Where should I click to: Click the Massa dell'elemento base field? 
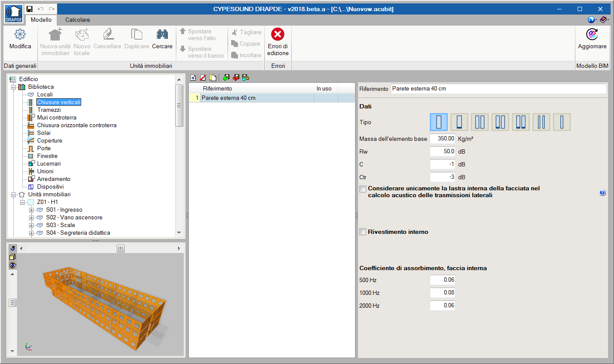(x=443, y=139)
